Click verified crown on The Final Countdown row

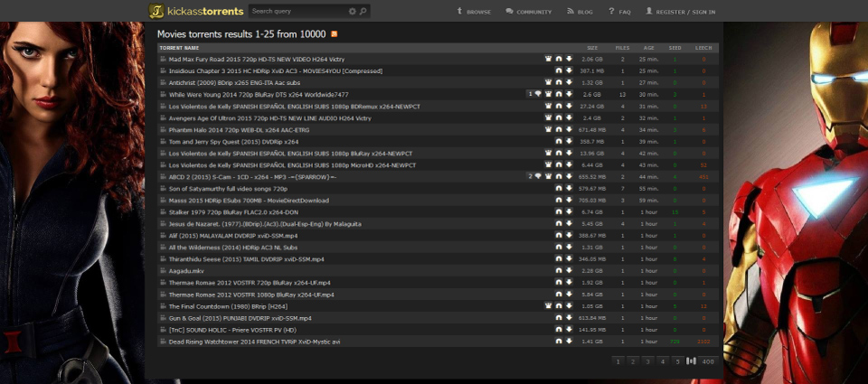coord(549,306)
